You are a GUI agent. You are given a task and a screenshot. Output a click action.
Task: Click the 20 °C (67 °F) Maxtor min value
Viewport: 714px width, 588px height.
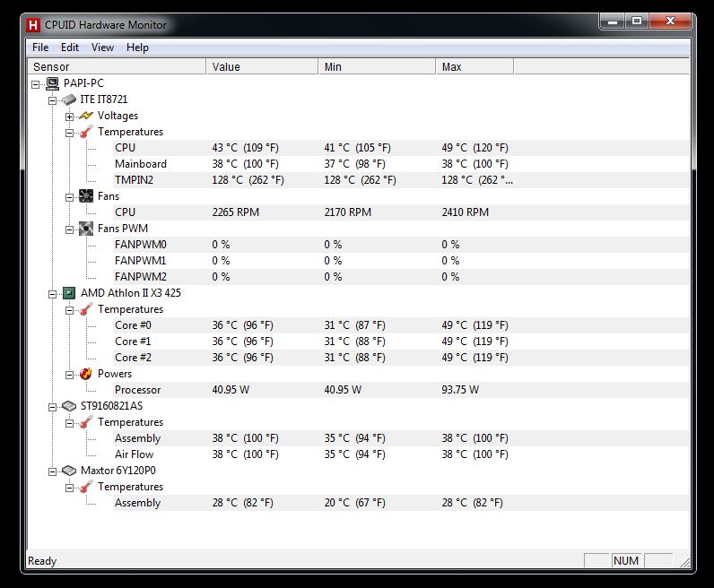point(354,503)
